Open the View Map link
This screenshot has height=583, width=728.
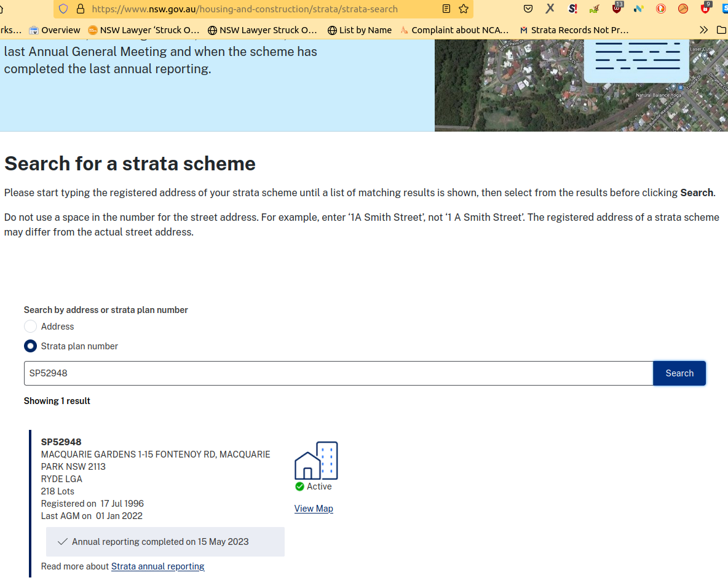[314, 509]
